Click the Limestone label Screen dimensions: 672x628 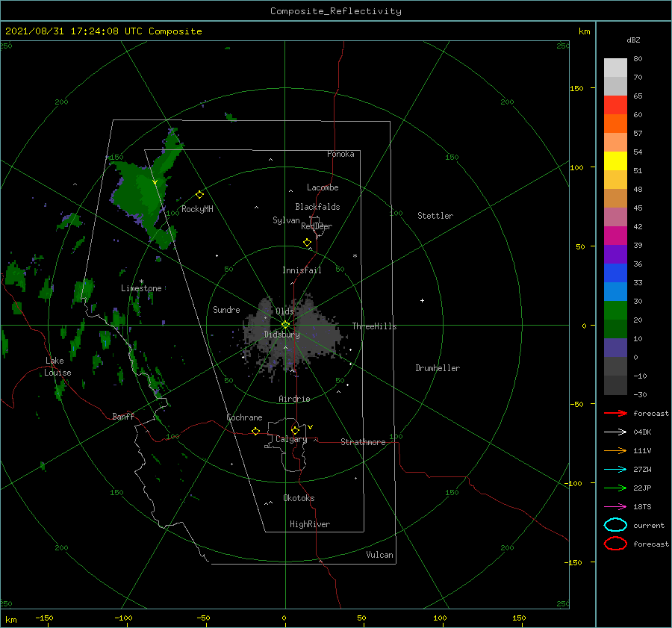[141, 288]
